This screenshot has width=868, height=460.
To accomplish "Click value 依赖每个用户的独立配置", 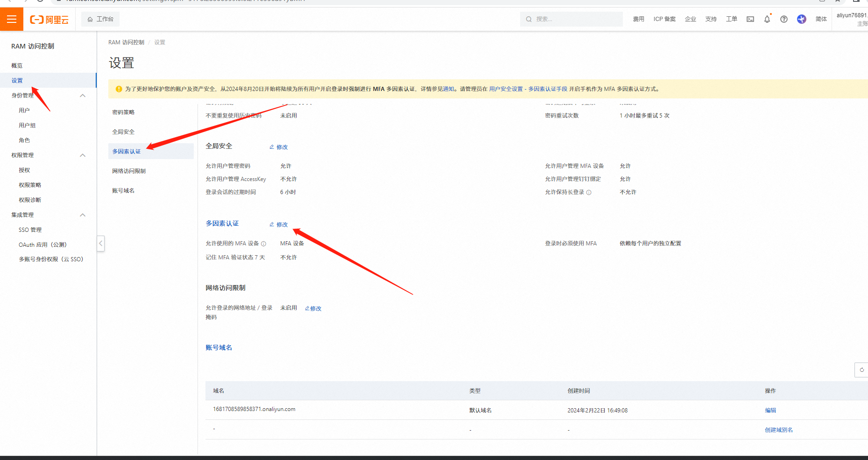I will (x=650, y=244).
